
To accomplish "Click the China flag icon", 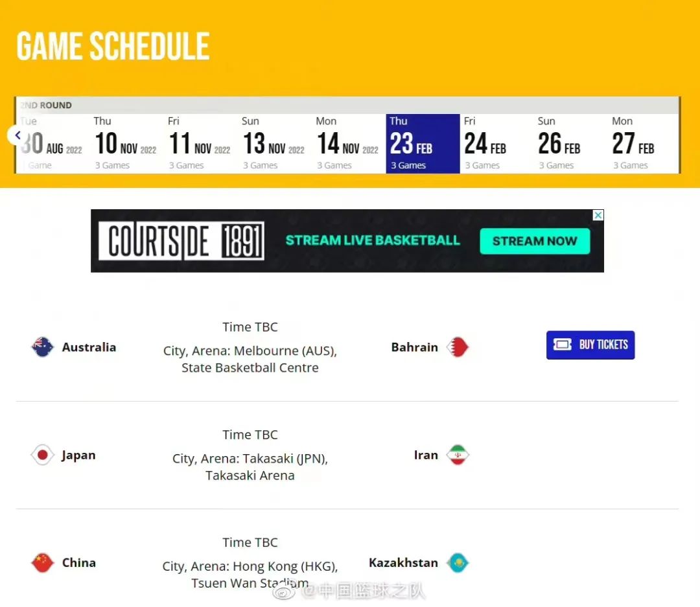I will coord(42,562).
